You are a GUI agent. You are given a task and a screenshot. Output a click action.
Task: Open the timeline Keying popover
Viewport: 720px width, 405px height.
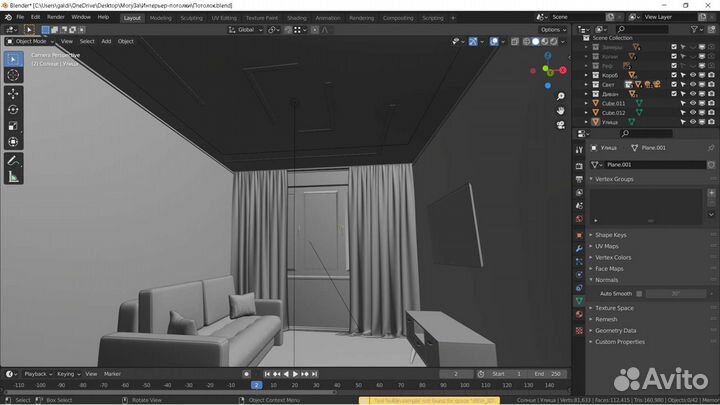pos(68,374)
